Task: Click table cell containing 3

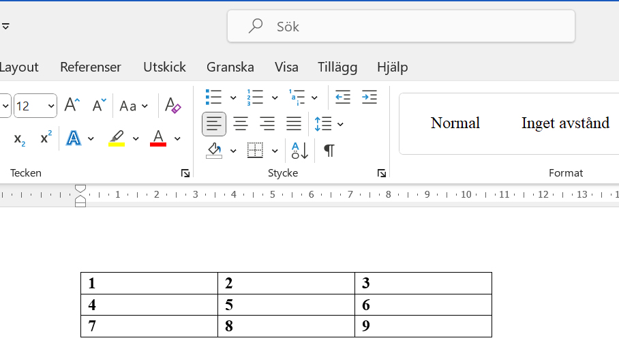Action: (x=423, y=283)
